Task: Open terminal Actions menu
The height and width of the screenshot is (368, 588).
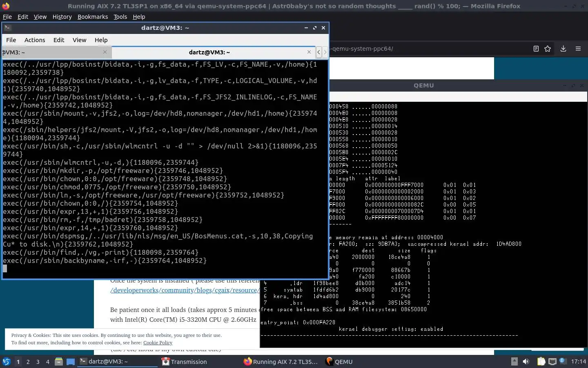Action: coord(35,40)
